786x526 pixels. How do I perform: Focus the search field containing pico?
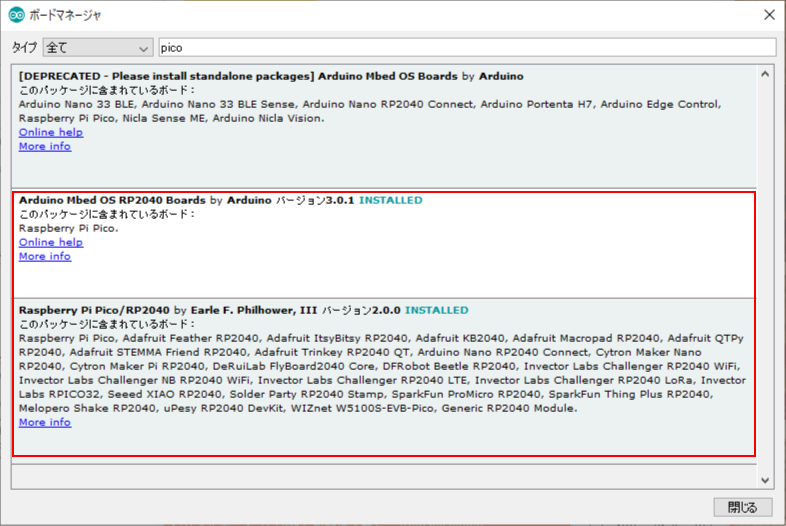[467, 48]
